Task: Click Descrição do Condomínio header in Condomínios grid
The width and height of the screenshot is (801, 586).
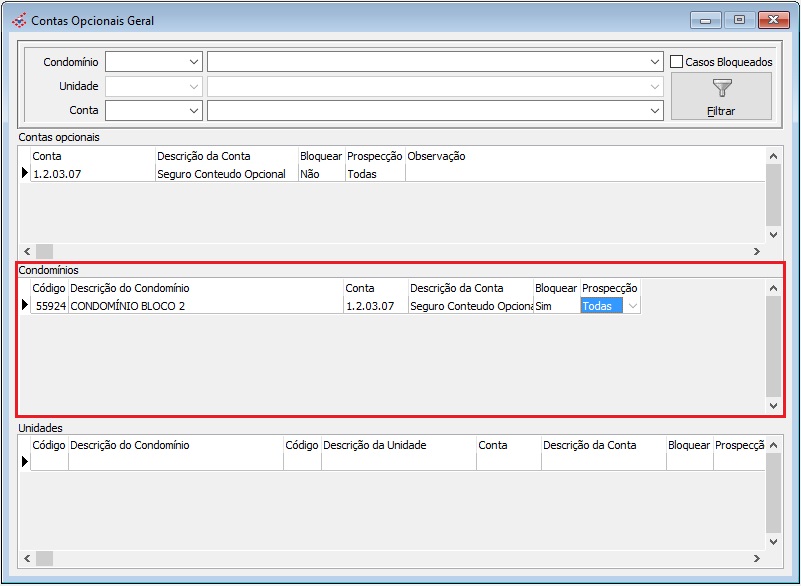Action: click(205, 288)
